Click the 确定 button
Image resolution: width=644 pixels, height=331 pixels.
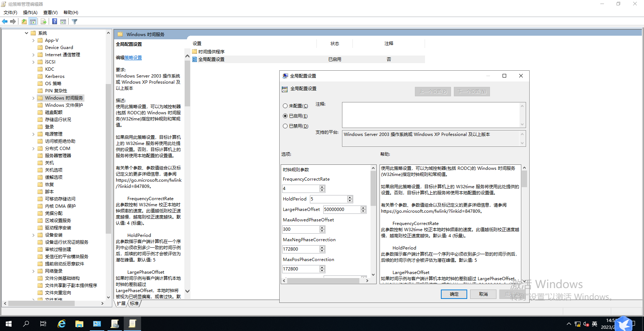pyautogui.click(x=454, y=294)
